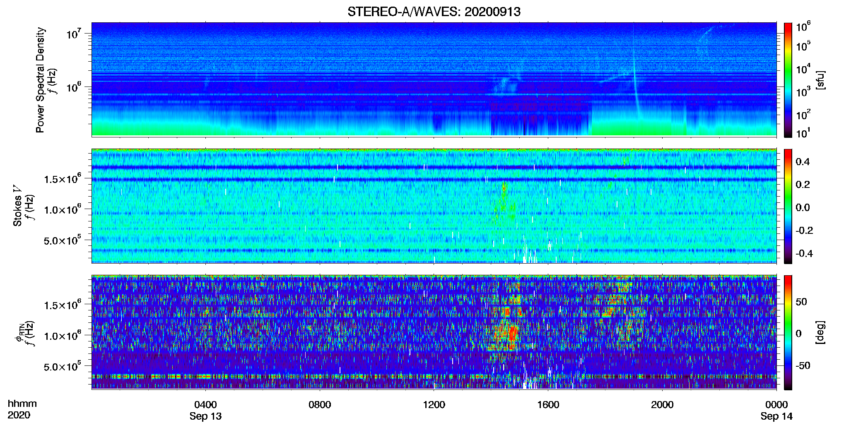Click the [sfu] colorbar unit label
Viewport: 868px width, 447px height.
[x=820, y=80]
